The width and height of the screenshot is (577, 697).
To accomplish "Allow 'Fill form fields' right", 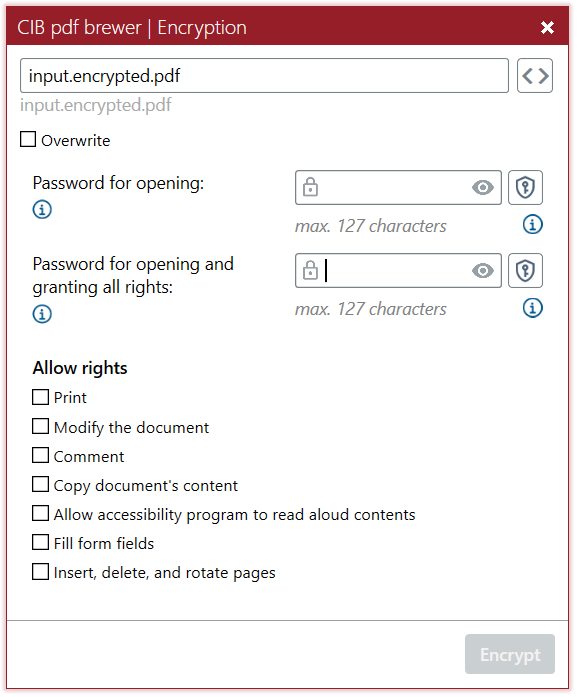I will 40,543.
